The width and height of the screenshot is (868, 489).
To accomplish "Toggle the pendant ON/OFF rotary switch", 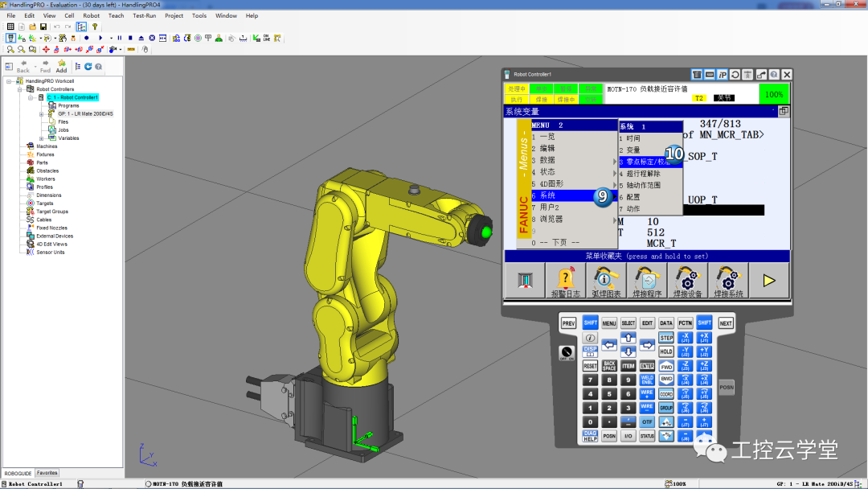I will pos(567,353).
